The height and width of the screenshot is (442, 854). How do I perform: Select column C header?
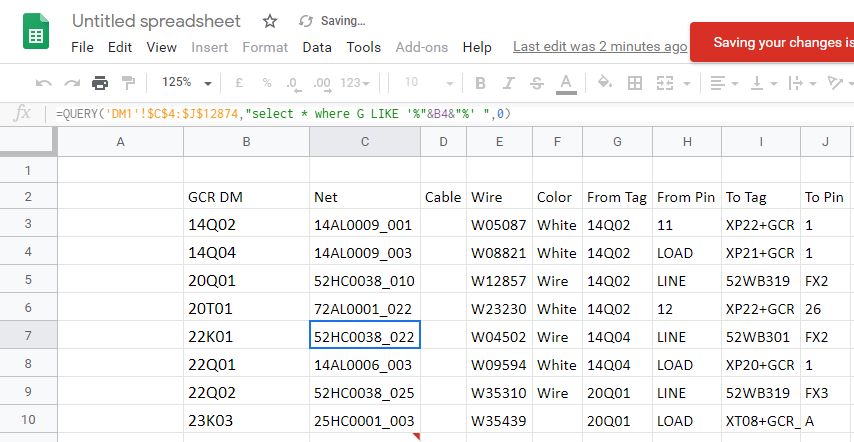pyautogui.click(x=365, y=142)
